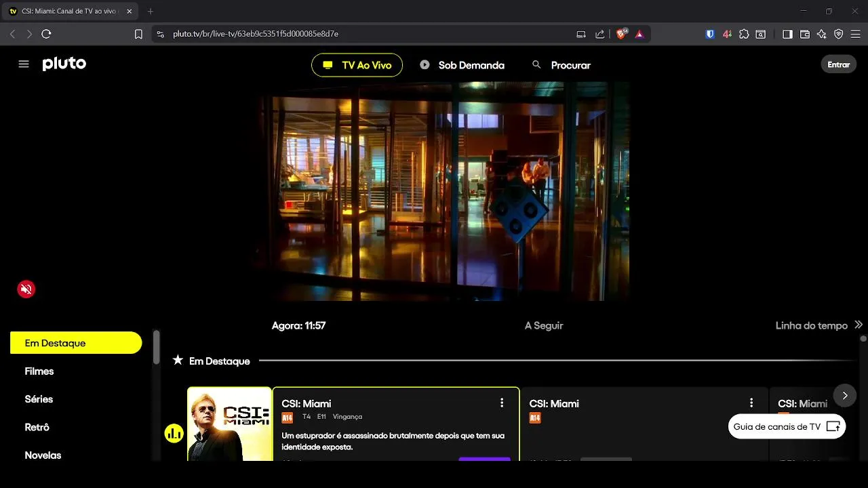The height and width of the screenshot is (488, 868).
Task: Open the browser main menu
Action: (x=856, y=34)
